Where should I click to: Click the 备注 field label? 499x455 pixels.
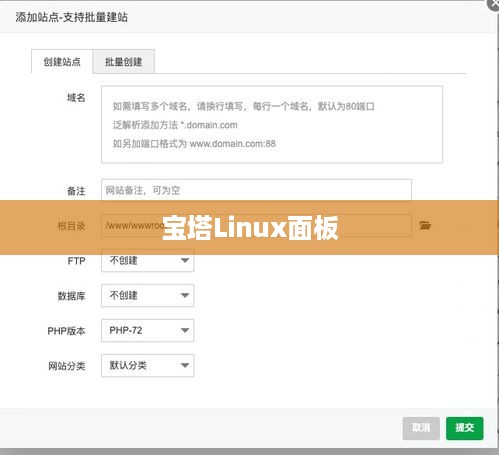[x=76, y=191]
